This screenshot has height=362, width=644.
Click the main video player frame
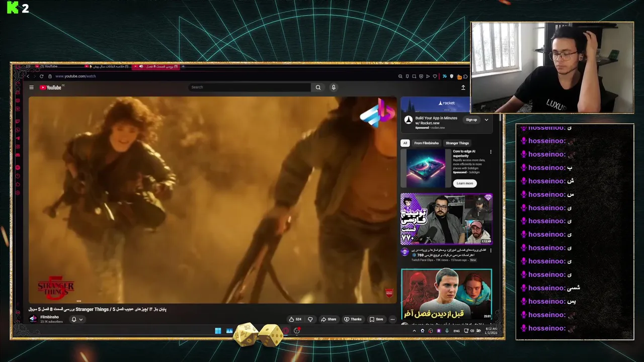point(213,200)
